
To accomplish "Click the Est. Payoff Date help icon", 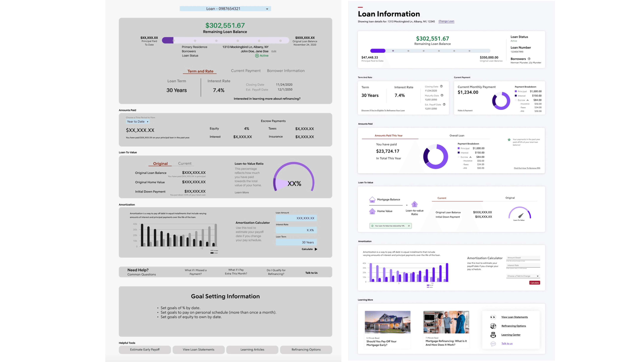I will (x=444, y=104).
